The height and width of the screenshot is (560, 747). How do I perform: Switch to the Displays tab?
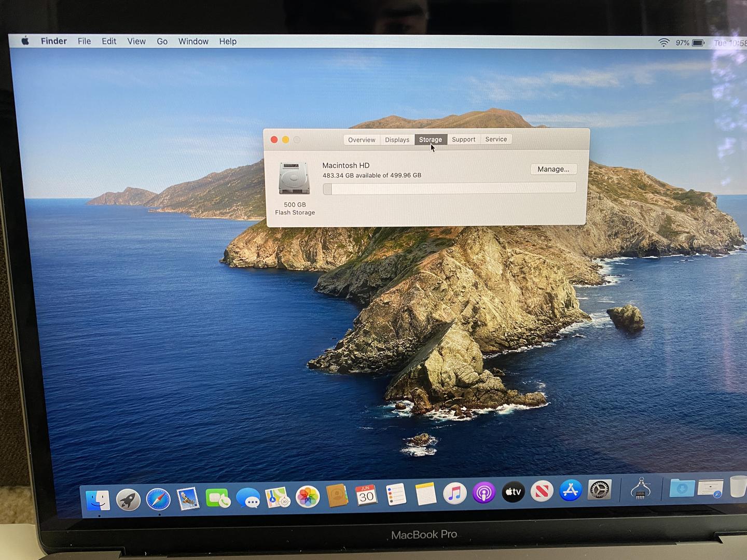(397, 139)
